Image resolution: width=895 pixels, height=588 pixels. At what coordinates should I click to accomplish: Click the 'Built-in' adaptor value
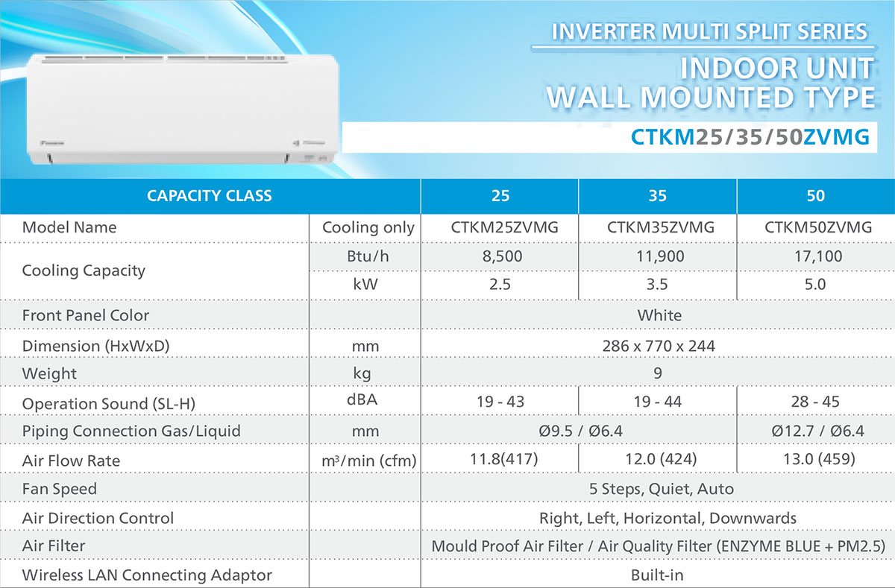[657, 575]
